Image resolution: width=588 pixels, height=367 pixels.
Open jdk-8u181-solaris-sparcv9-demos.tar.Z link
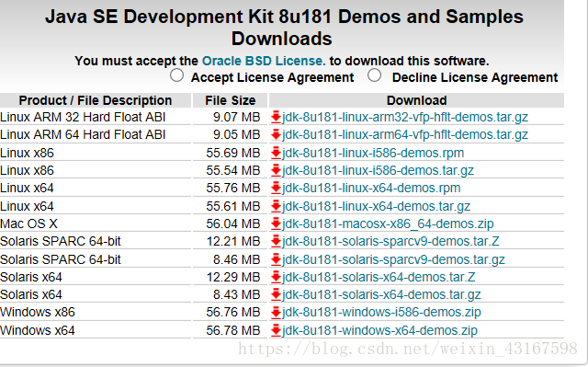390,241
